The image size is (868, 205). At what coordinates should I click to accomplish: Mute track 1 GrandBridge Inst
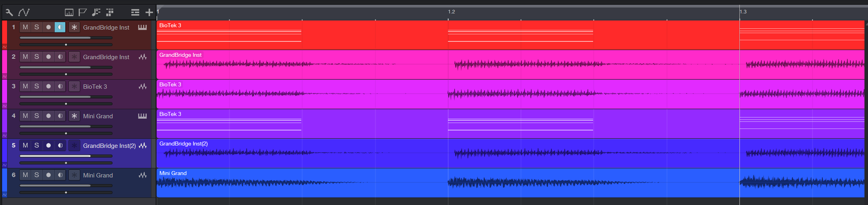[25, 27]
